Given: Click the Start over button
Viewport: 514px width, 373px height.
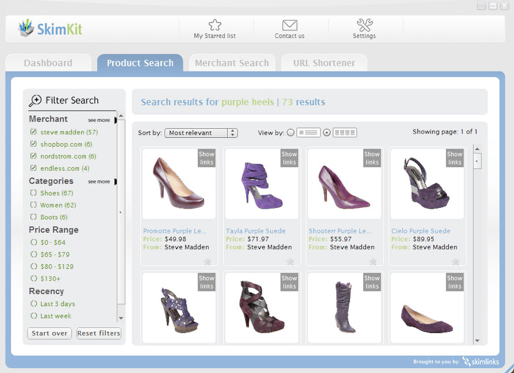Looking at the screenshot, I should click(x=49, y=333).
